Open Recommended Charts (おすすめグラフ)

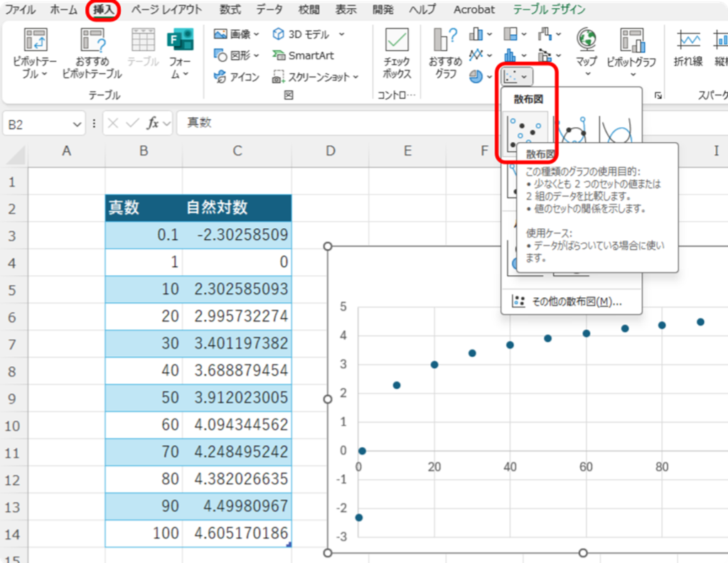[445, 53]
